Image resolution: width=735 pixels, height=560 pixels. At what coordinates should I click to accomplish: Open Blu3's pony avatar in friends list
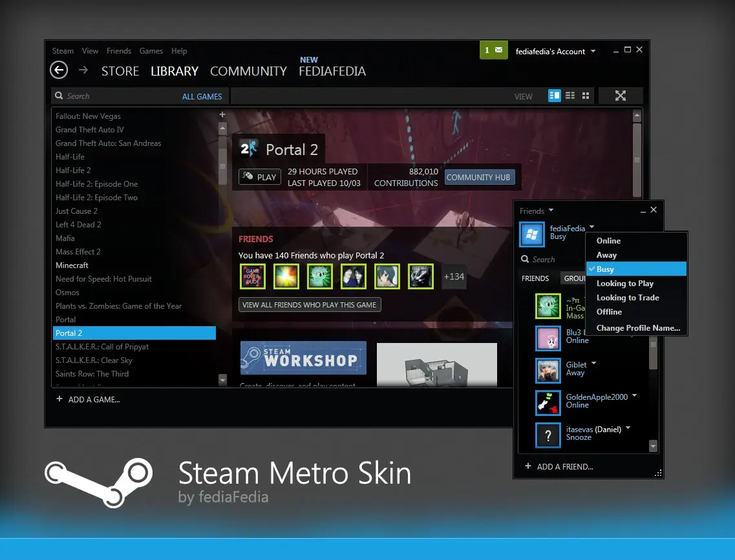[548, 338]
